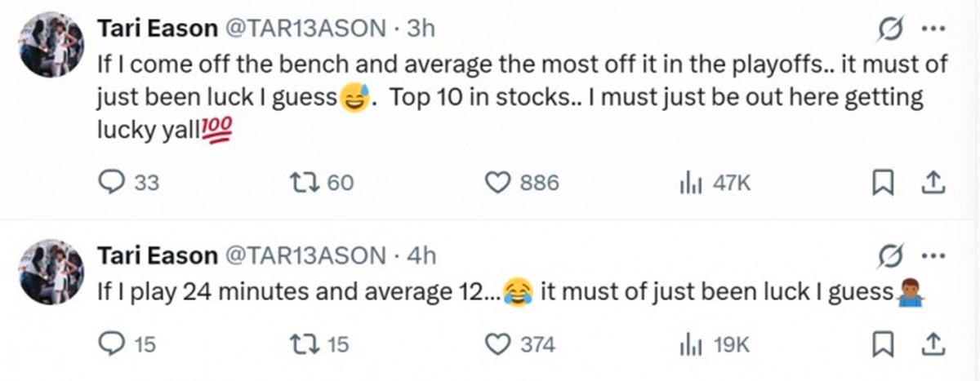The image size is (980, 381).
Task: Bookmark the top tweet about stocks
Action: pos(880,184)
